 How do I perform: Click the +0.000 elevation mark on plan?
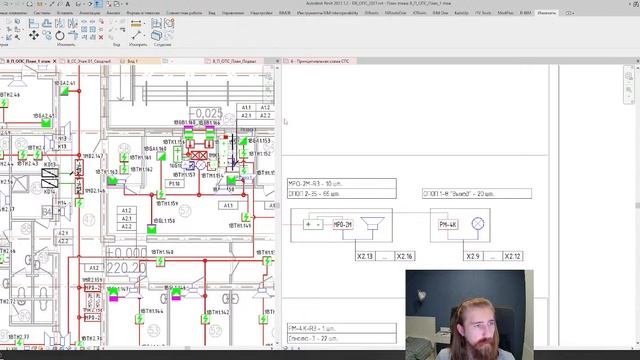[x=126, y=253]
